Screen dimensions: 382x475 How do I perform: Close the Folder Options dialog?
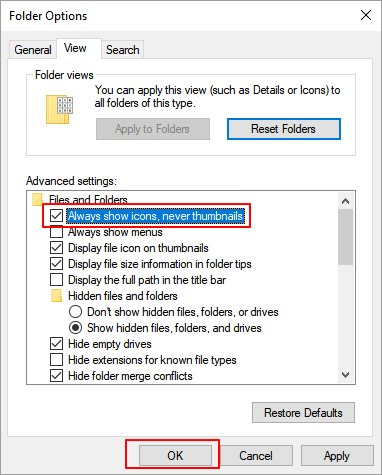pyautogui.click(x=366, y=15)
